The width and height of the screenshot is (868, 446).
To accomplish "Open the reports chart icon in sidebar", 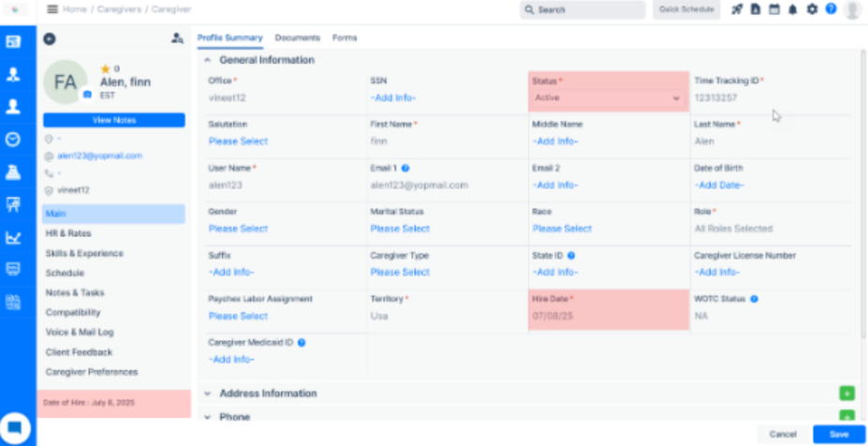I will pos(13,237).
